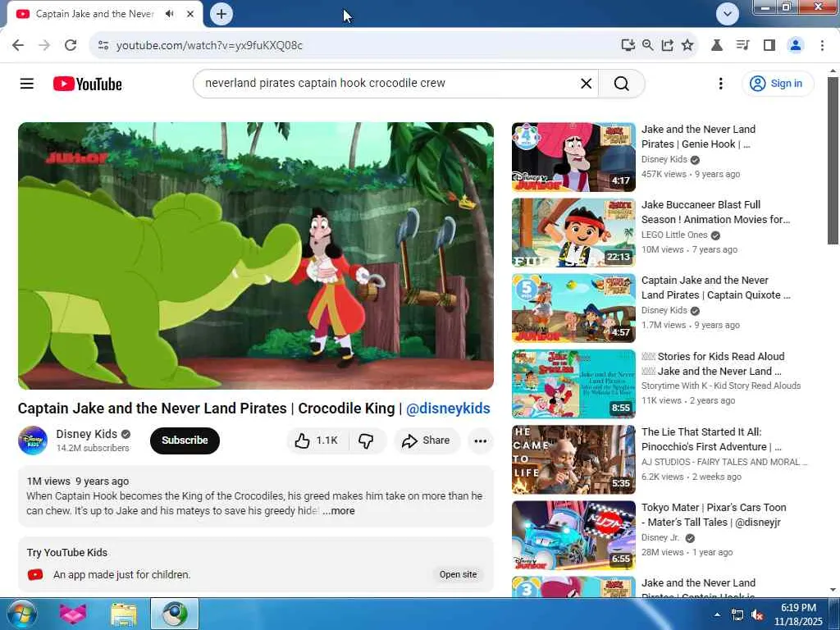Open Chrome profile avatar
Screen dimensions: 840x630
click(x=796, y=45)
